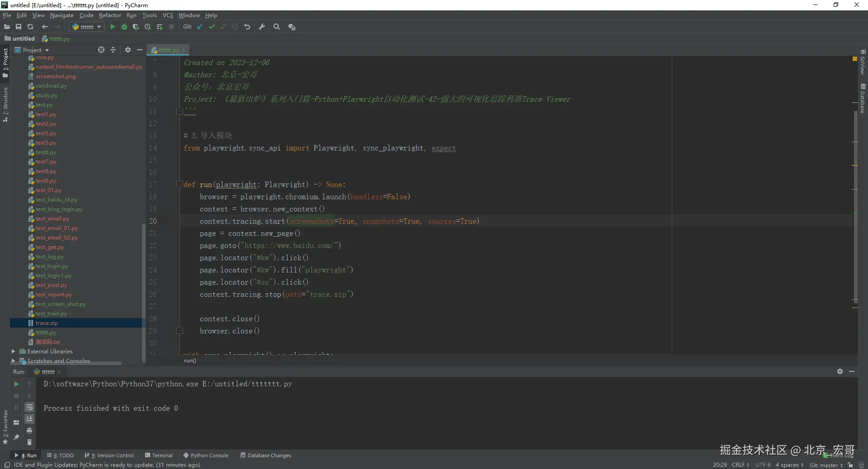Hide the Run tool window

pos(852,371)
